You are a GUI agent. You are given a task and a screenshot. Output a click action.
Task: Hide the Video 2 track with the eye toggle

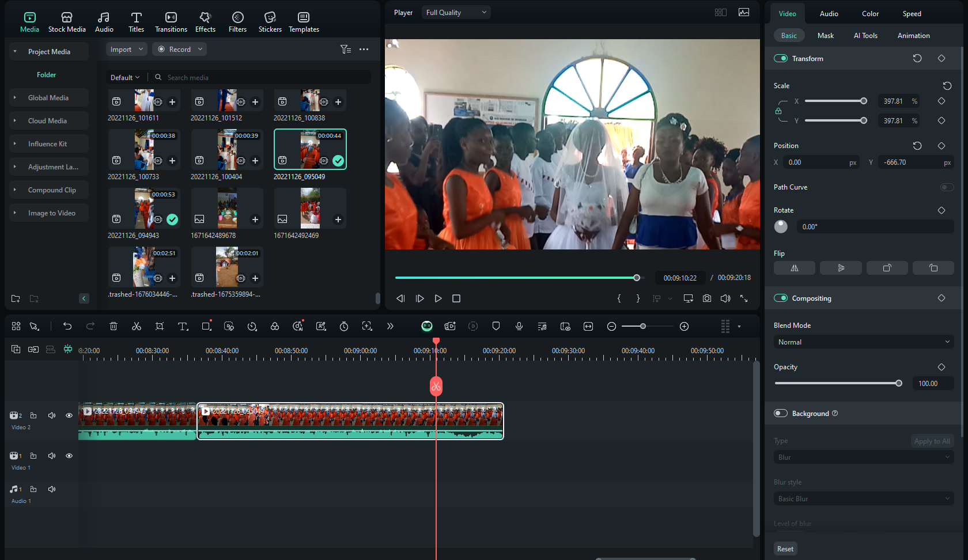(x=69, y=415)
